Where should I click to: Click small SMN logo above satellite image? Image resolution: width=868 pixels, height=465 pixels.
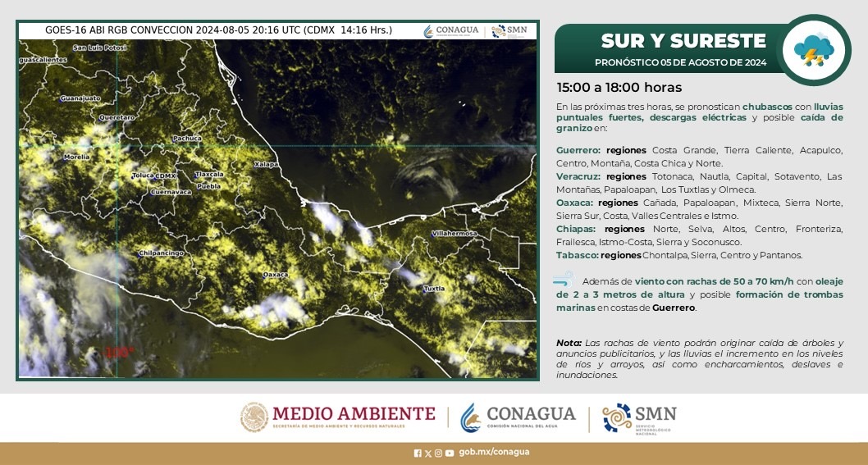coord(509,30)
